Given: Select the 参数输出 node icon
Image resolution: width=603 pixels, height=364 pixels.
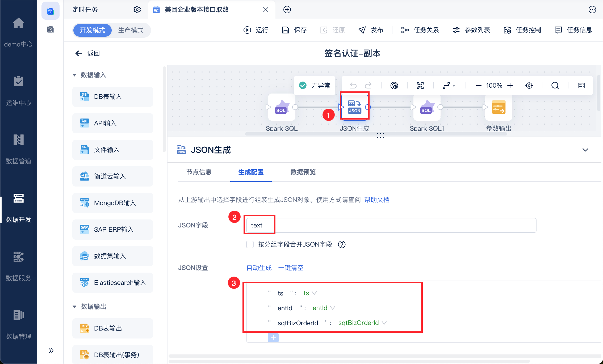Looking at the screenshot, I should tap(499, 107).
